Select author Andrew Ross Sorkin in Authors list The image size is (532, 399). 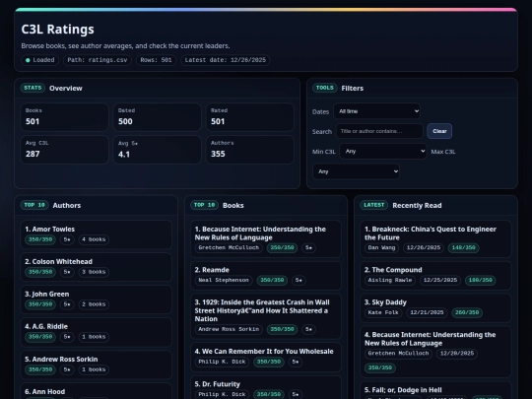click(96, 365)
